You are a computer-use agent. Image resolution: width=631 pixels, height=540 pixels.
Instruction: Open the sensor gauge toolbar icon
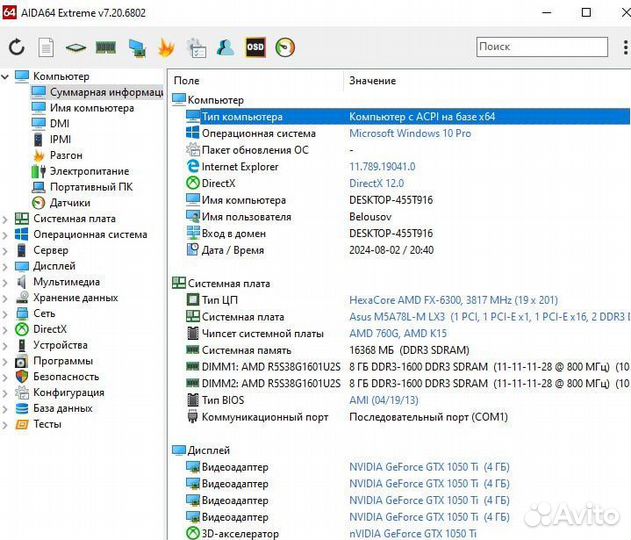[x=285, y=47]
